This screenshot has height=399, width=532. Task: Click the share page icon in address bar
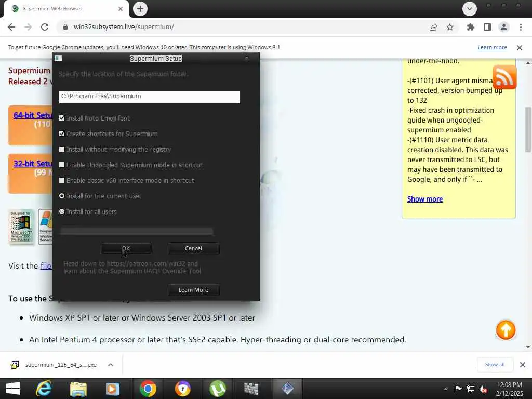(433, 27)
